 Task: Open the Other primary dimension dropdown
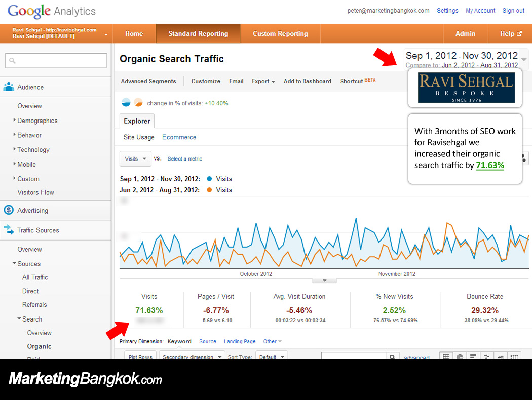273,341
